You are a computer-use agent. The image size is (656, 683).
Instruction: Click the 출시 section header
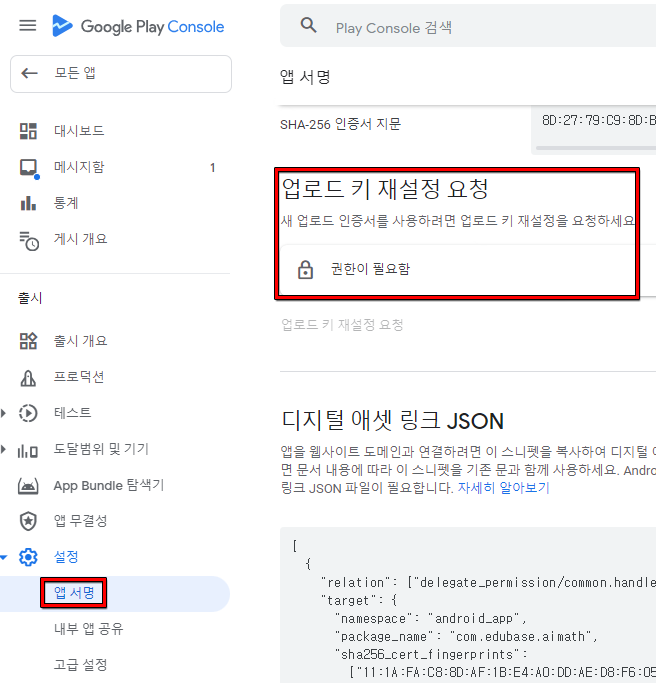pos(30,298)
